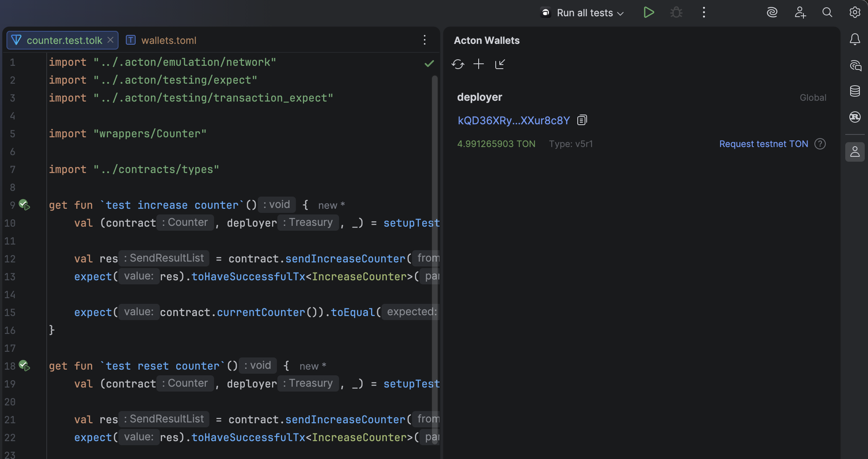Start debugging with the bug icon
Viewport: 868px width, 459px height.
676,13
